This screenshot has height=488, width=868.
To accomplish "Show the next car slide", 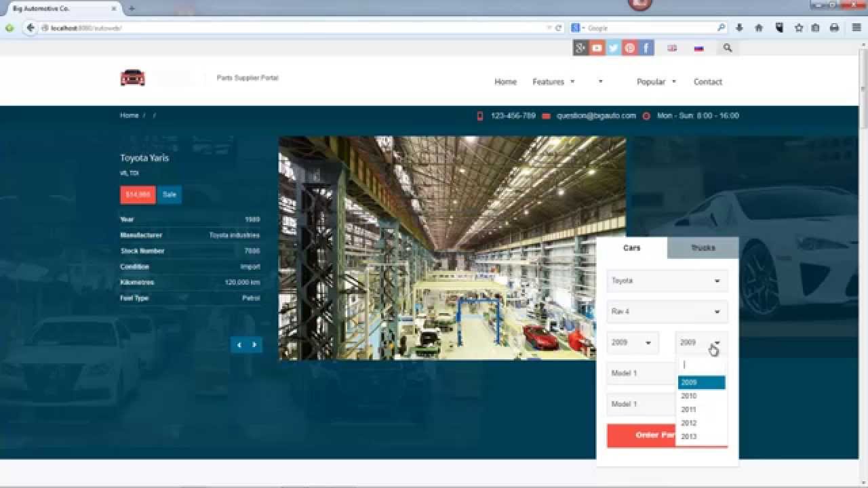I will coord(254,345).
